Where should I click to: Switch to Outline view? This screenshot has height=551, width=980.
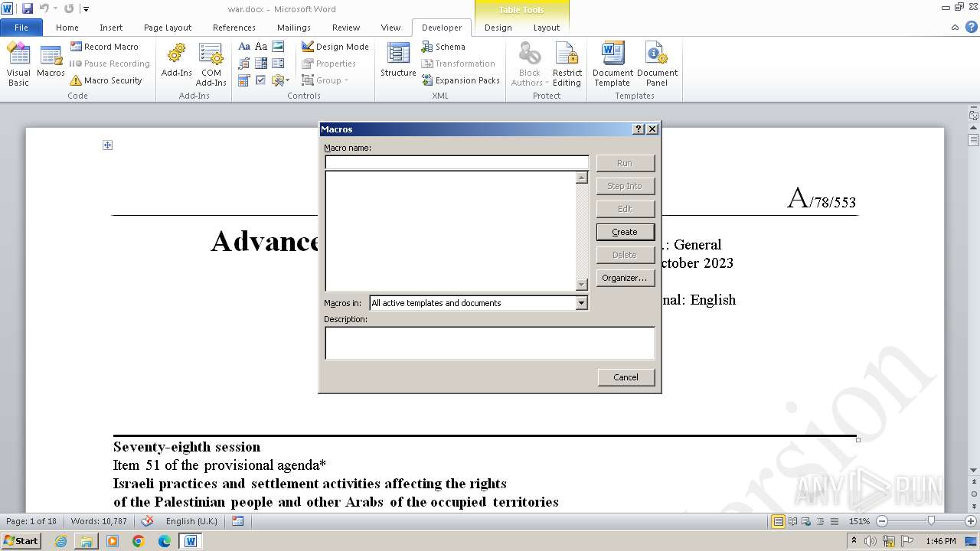[819, 521]
